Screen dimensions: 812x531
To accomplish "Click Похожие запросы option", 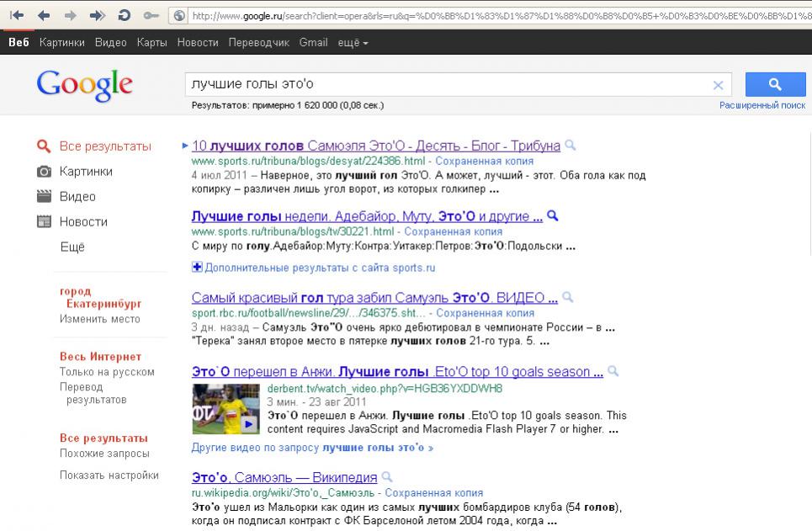I will [x=104, y=454].
